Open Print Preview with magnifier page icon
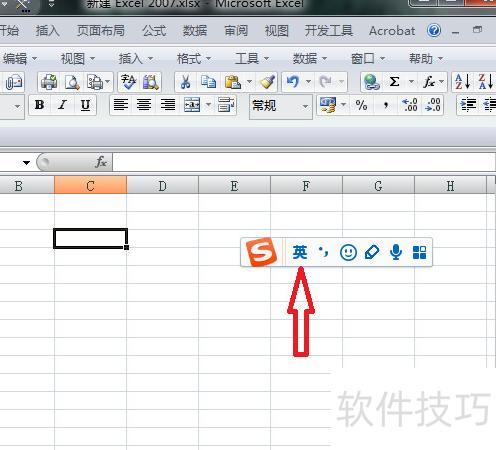This screenshot has width=496, height=450. [72, 82]
